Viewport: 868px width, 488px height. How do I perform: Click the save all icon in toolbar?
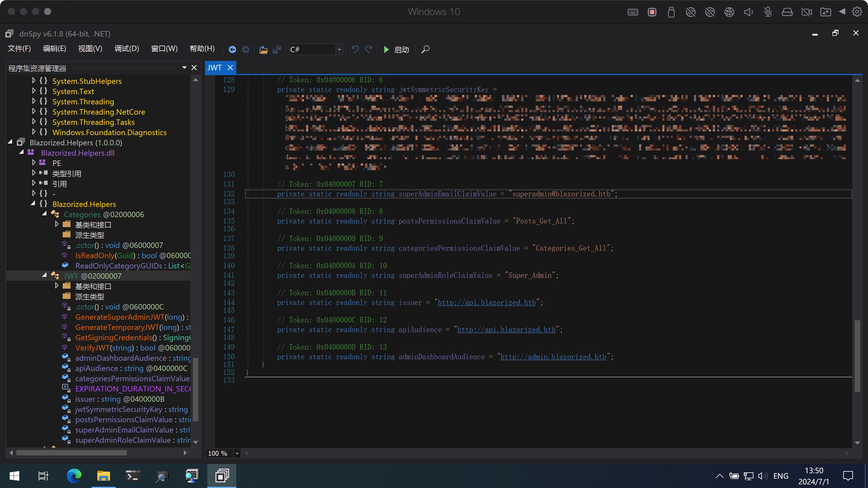point(277,49)
